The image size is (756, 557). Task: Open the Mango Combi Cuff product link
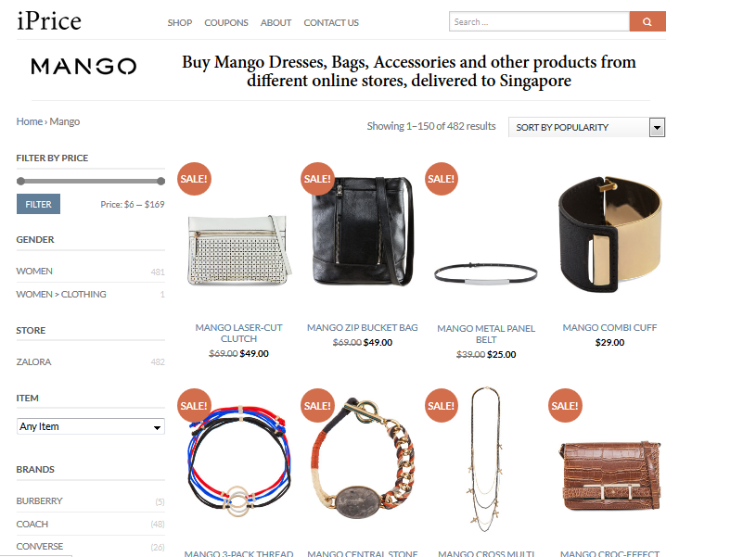[609, 328]
